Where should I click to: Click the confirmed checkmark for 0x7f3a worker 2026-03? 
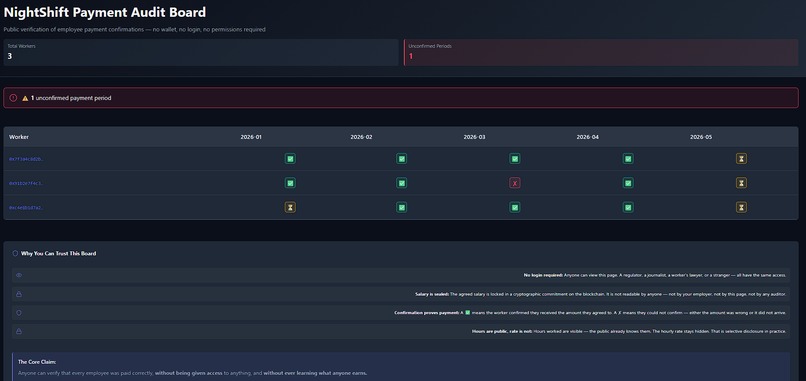(x=515, y=159)
